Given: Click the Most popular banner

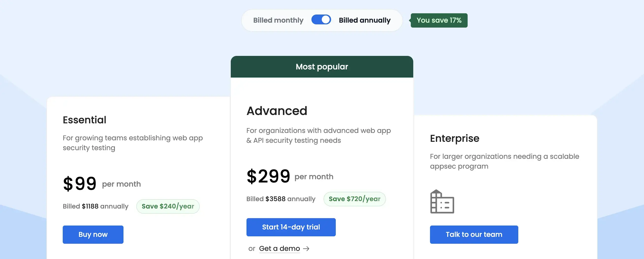Looking at the screenshot, I should point(322,67).
